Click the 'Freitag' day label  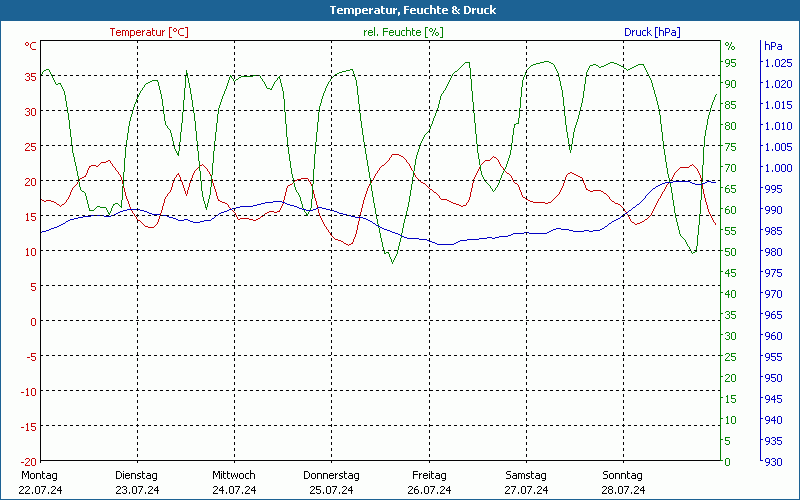429,475
